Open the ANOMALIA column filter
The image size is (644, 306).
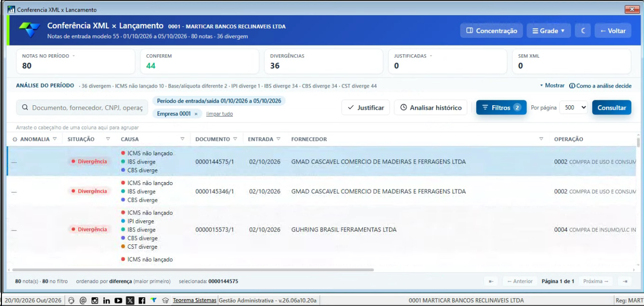tap(55, 139)
